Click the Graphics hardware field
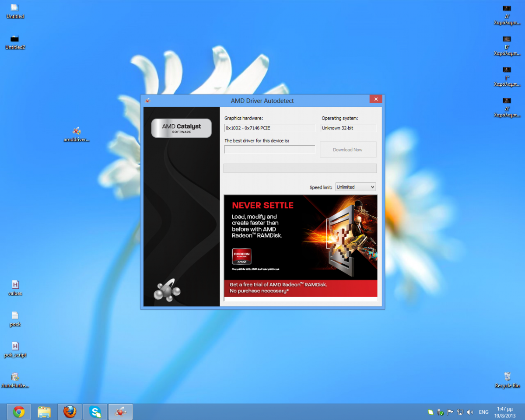The width and height of the screenshot is (525, 420). click(x=269, y=128)
